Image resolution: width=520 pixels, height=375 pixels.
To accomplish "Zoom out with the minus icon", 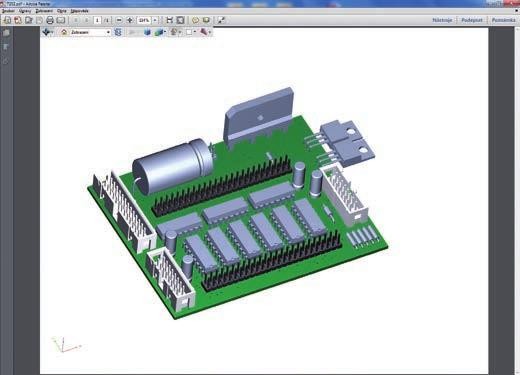I will tap(119, 20).
